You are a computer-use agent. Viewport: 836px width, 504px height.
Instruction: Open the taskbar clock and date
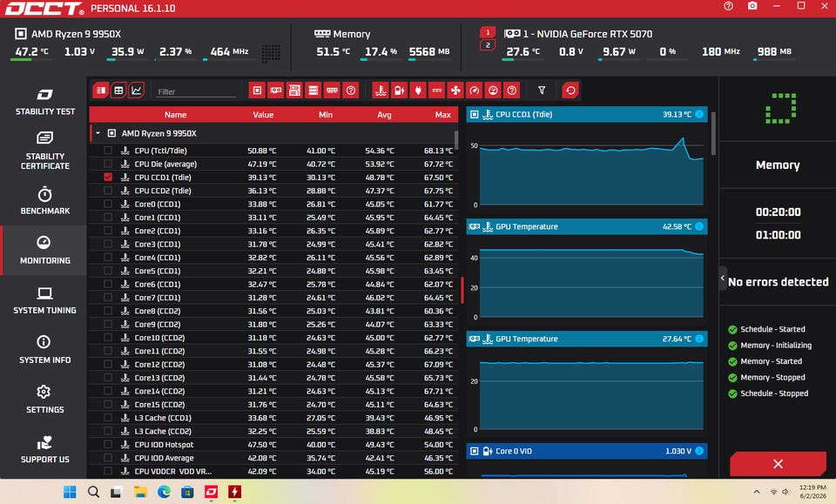(x=812, y=492)
